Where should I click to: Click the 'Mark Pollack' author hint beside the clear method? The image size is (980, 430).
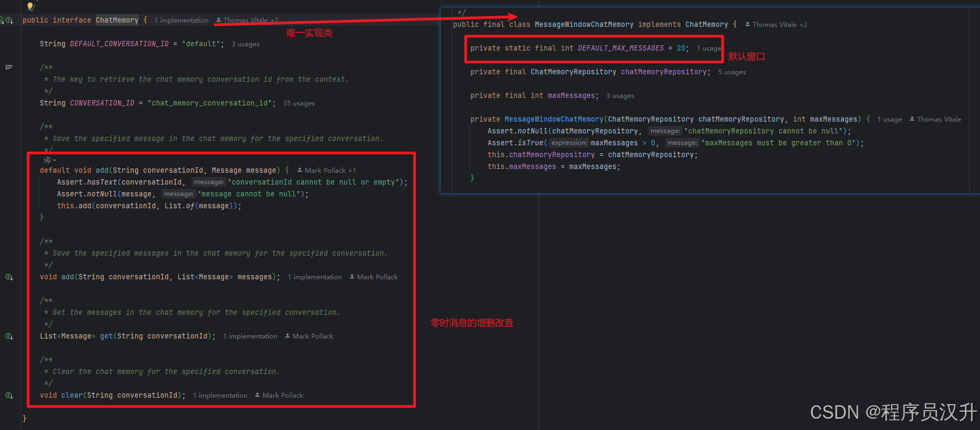(x=279, y=396)
